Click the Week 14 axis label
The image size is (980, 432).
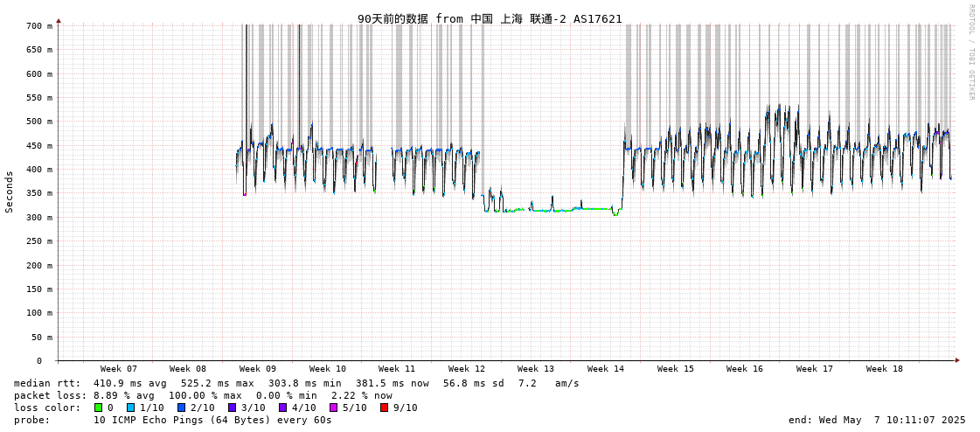click(606, 369)
